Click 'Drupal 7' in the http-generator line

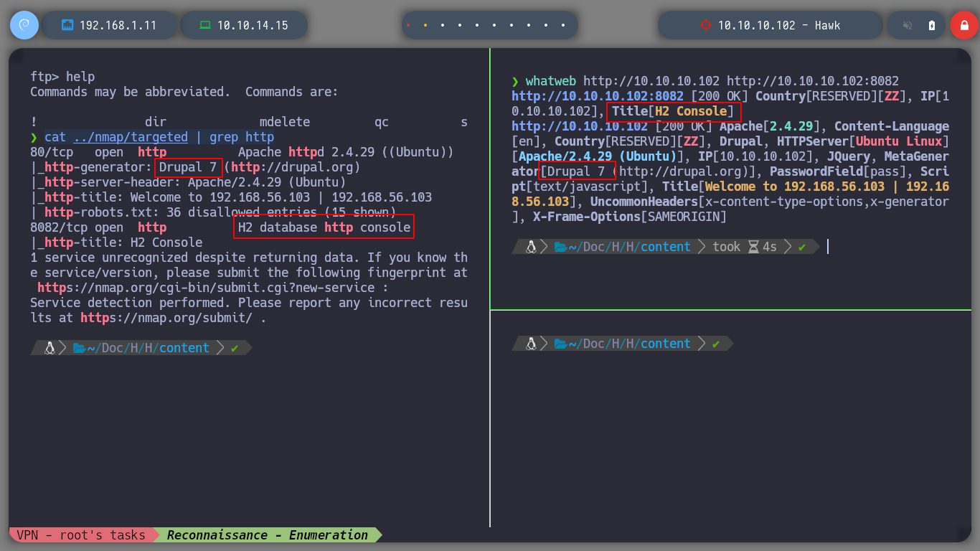click(188, 167)
